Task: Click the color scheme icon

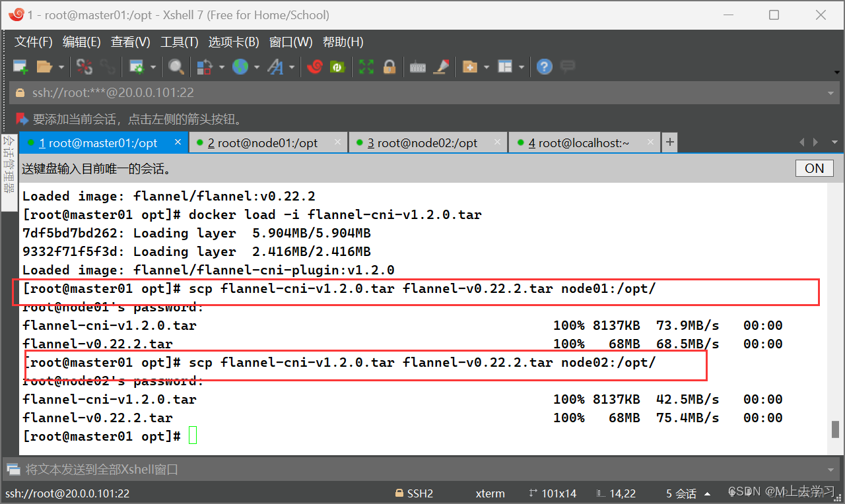Action: pyautogui.click(x=205, y=67)
